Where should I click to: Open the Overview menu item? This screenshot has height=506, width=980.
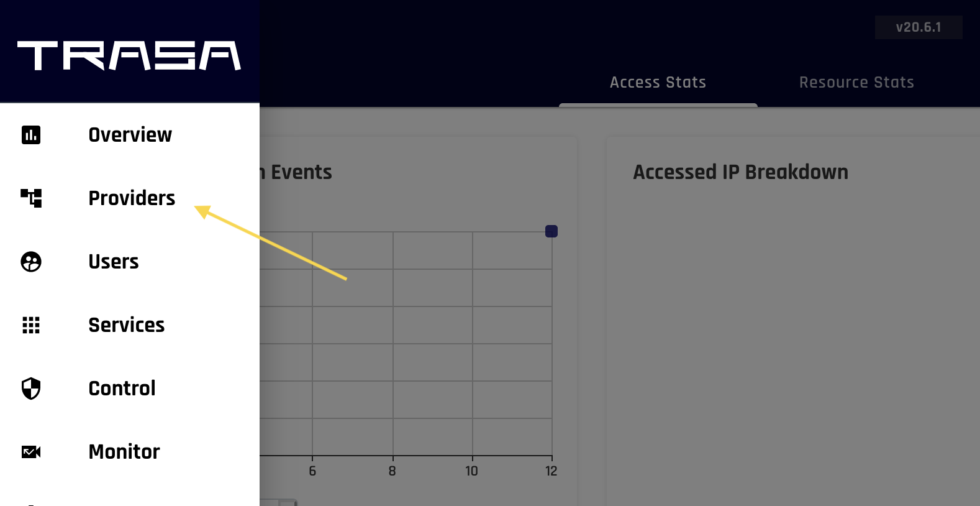(x=130, y=135)
